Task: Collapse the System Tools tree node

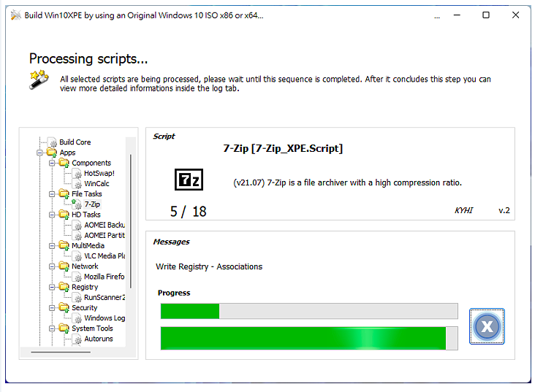Action: [52, 328]
